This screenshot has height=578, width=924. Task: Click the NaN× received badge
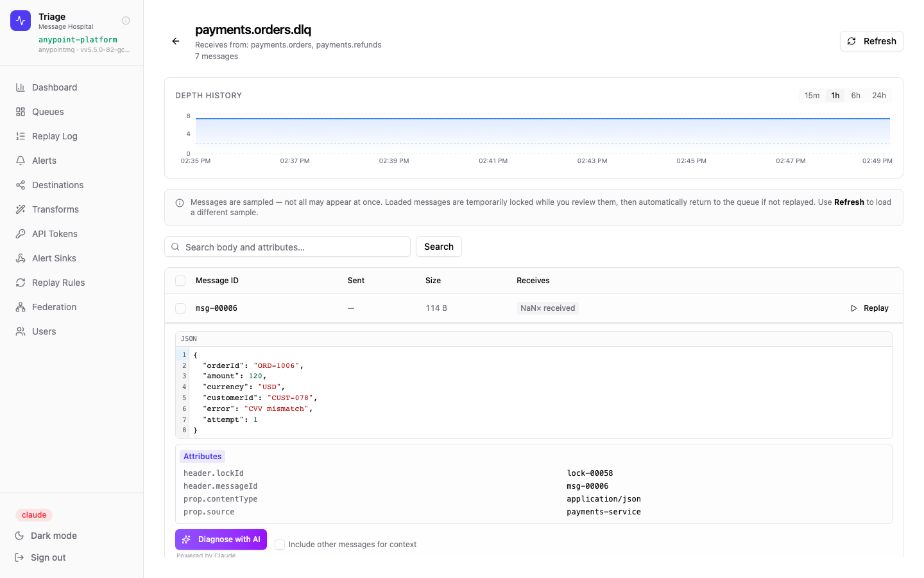547,308
